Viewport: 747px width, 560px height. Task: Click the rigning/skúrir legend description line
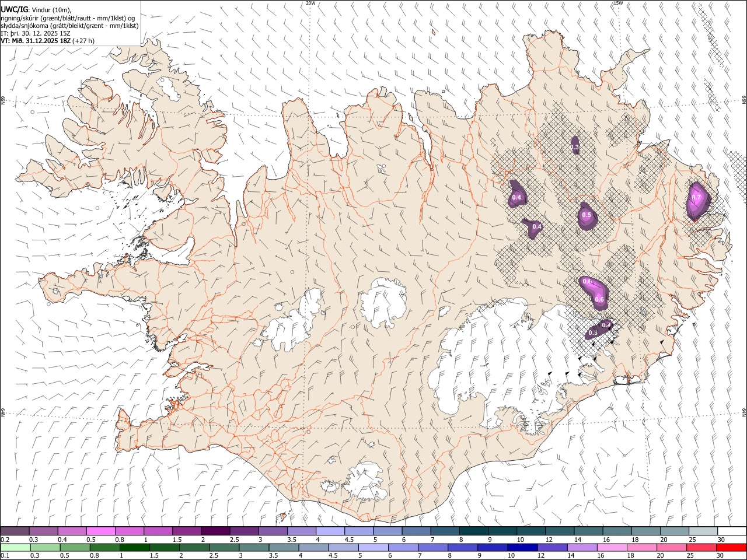click(x=68, y=18)
